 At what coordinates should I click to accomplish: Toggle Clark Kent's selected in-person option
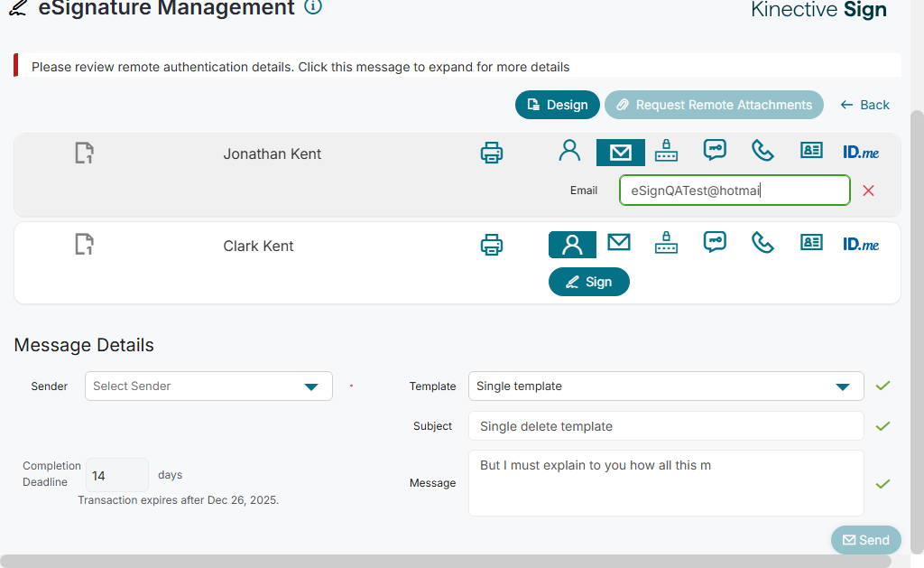point(572,245)
